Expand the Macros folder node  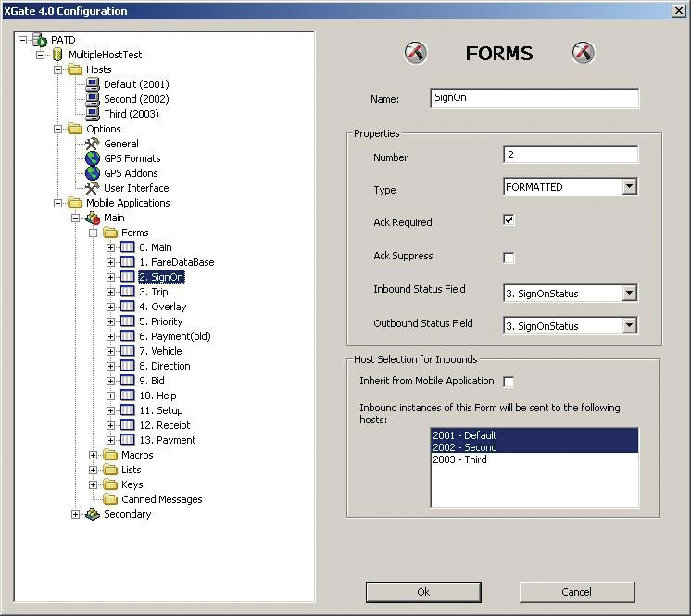[x=94, y=455]
